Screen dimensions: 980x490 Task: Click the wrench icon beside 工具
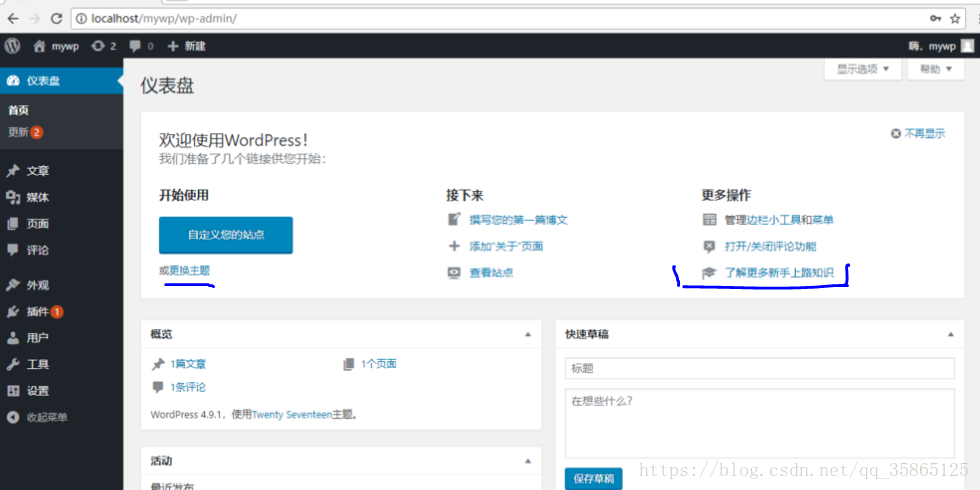[13, 364]
